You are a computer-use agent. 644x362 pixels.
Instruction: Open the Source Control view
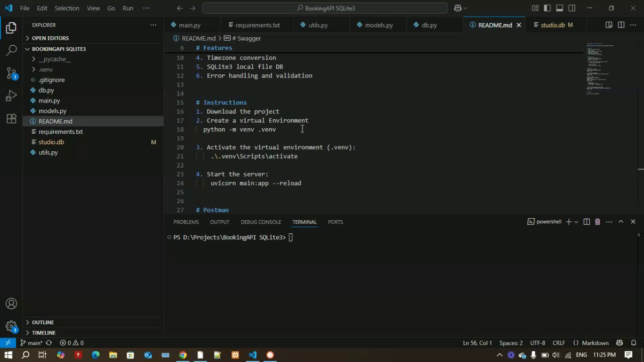click(x=11, y=73)
